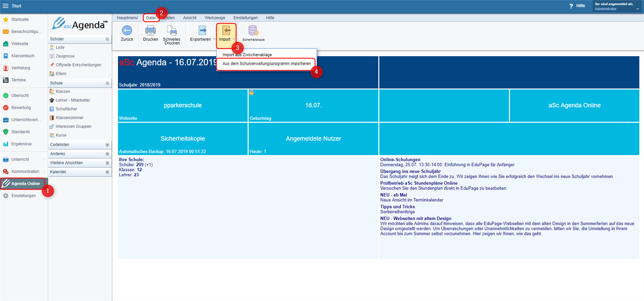This screenshot has width=644, height=301.
Task: Open Einstellungen gear icon in sidebar
Action: pyautogui.click(x=6, y=196)
